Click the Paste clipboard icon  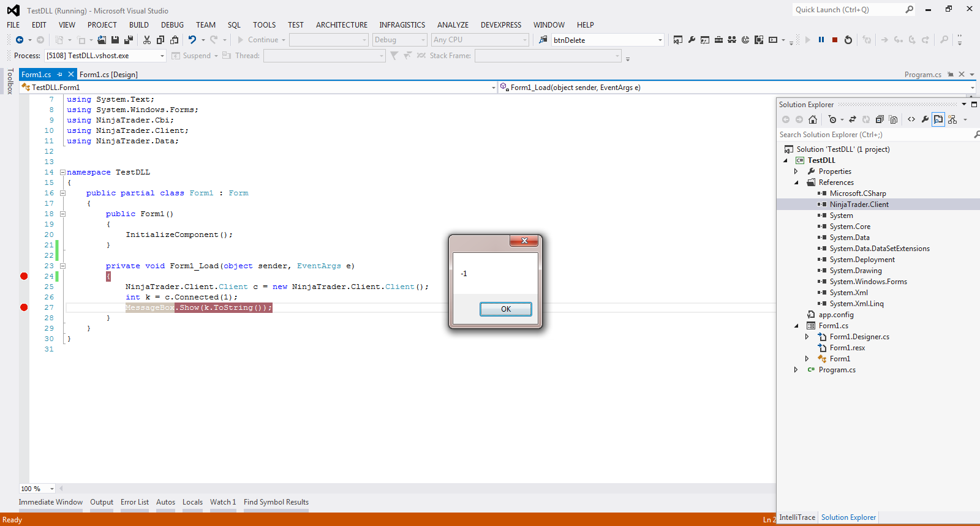pos(174,40)
